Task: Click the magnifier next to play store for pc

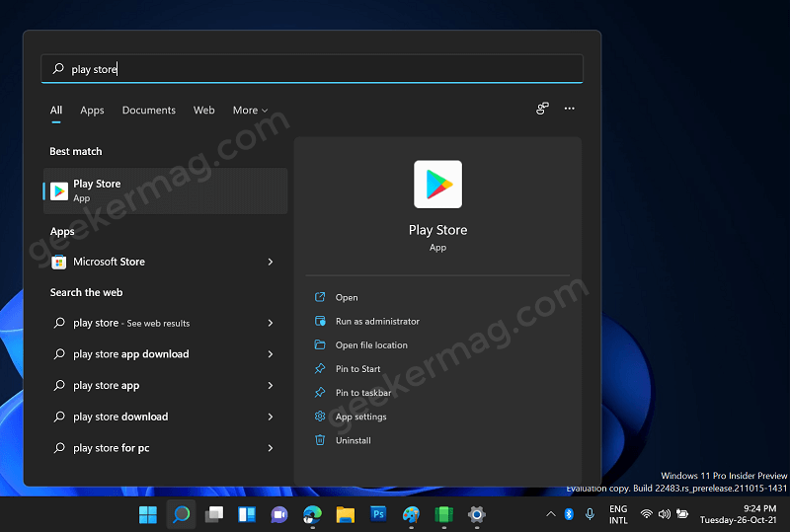Action: pyautogui.click(x=59, y=447)
